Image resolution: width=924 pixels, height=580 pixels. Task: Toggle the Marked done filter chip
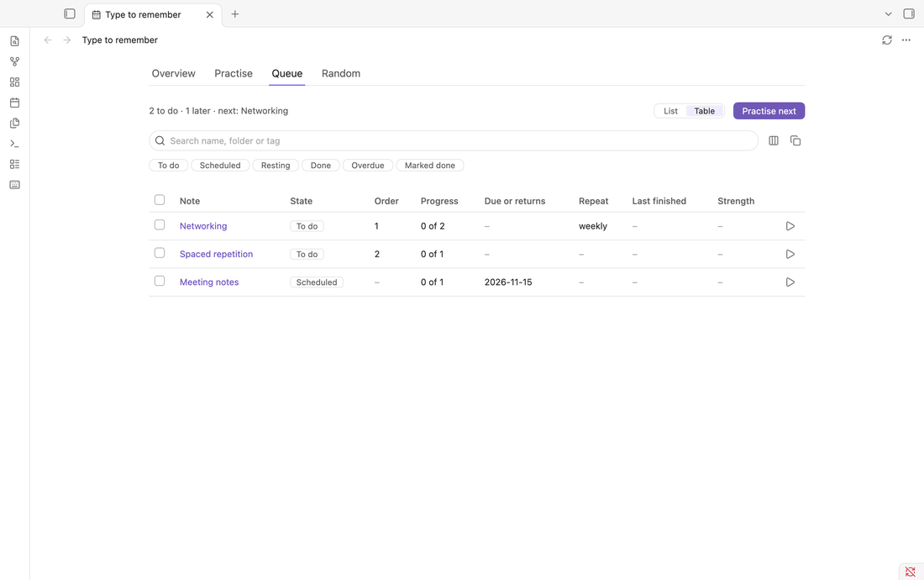click(x=429, y=166)
